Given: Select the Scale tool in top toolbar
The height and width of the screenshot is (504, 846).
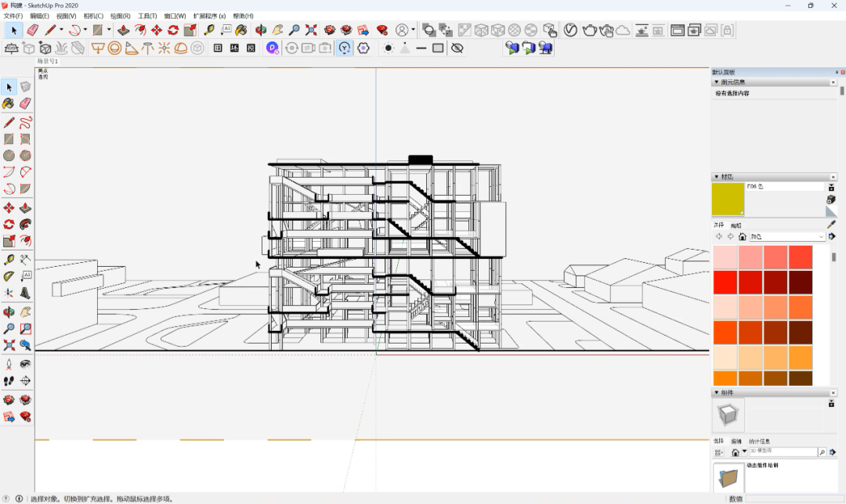Looking at the screenshot, I should coord(190,31).
